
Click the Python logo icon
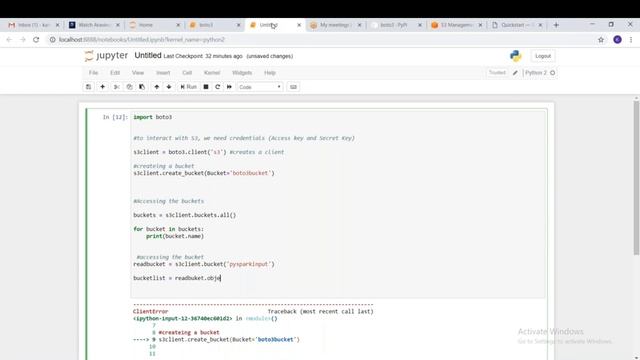click(x=516, y=56)
